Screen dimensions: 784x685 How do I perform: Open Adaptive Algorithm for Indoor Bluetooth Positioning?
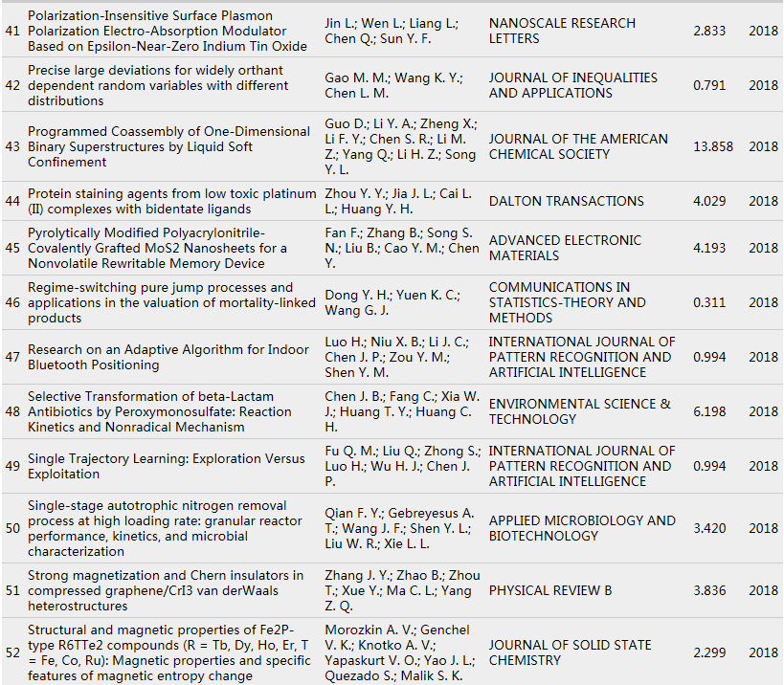pos(167,357)
